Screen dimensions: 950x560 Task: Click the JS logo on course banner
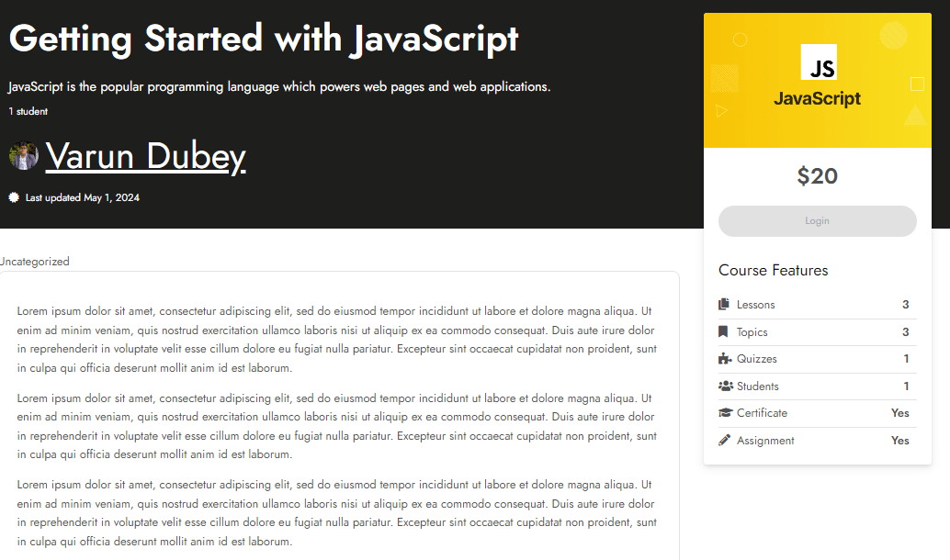(818, 63)
